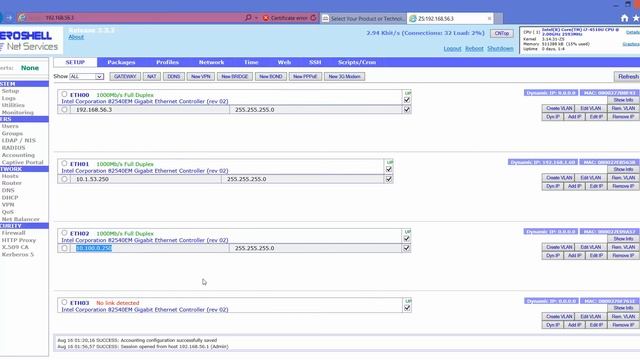Toggle the ETH03 UP checkbox

pyautogui.click(x=407, y=308)
